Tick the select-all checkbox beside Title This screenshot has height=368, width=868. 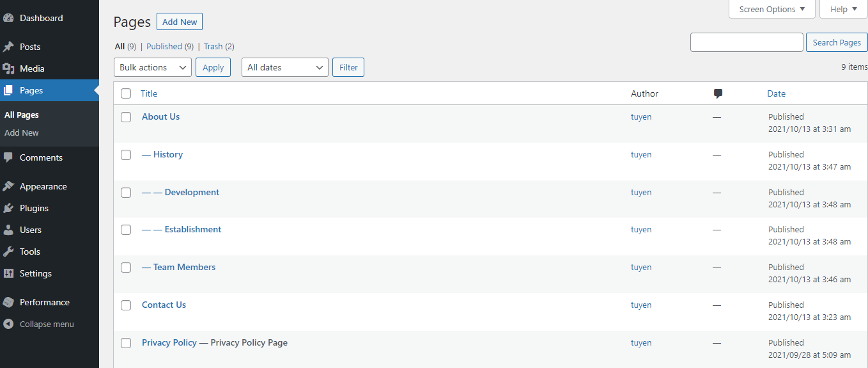tap(126, 94)
